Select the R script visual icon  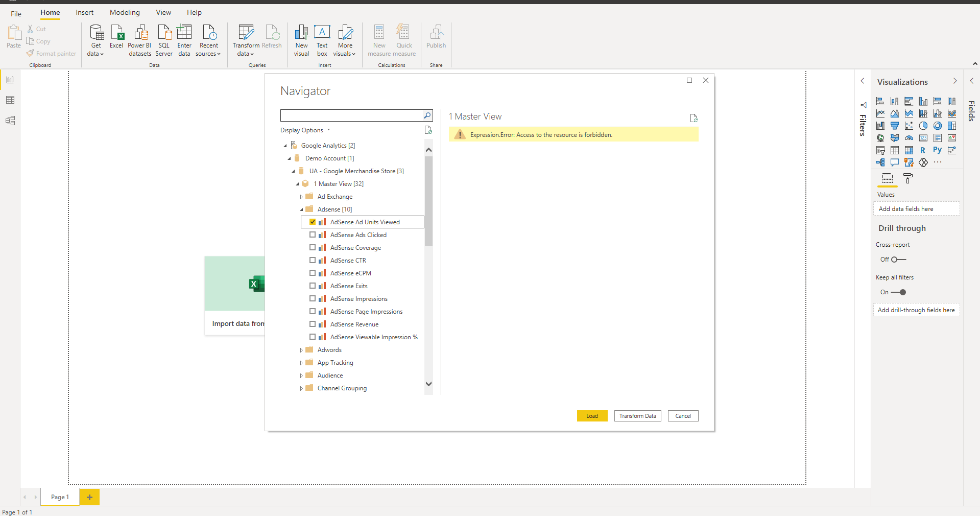pyautogui.click(x=923, y=150)
